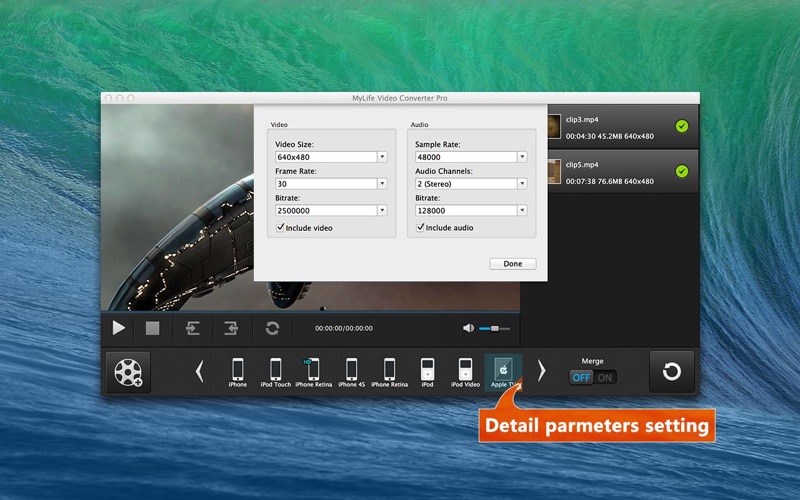800x500 pixels.
Task: Adjust the volume slider
Action: click(495, 328)
